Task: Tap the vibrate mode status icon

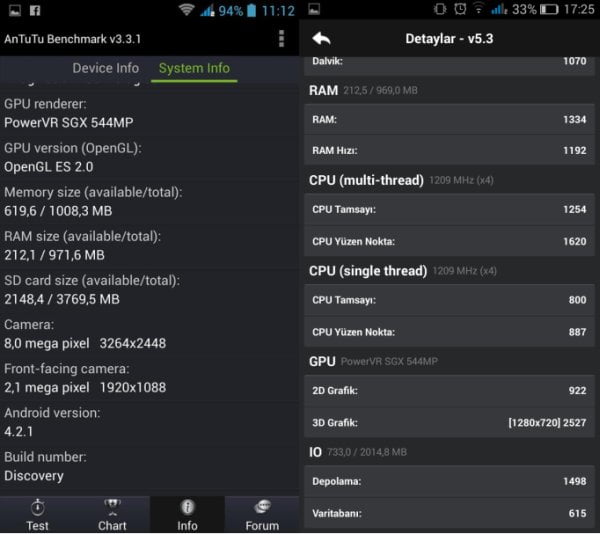Action: (x=440, y=10)
